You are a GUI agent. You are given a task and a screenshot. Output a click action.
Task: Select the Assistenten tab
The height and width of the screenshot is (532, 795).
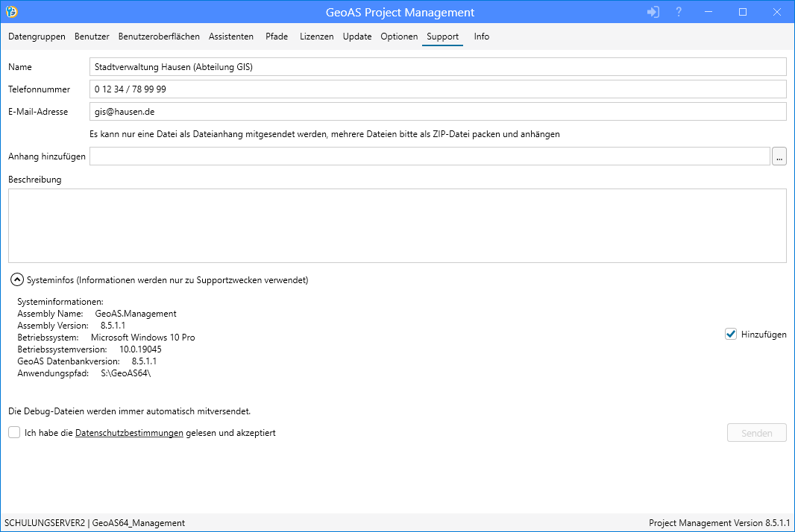pyautogui.click(x=231, y=37)
